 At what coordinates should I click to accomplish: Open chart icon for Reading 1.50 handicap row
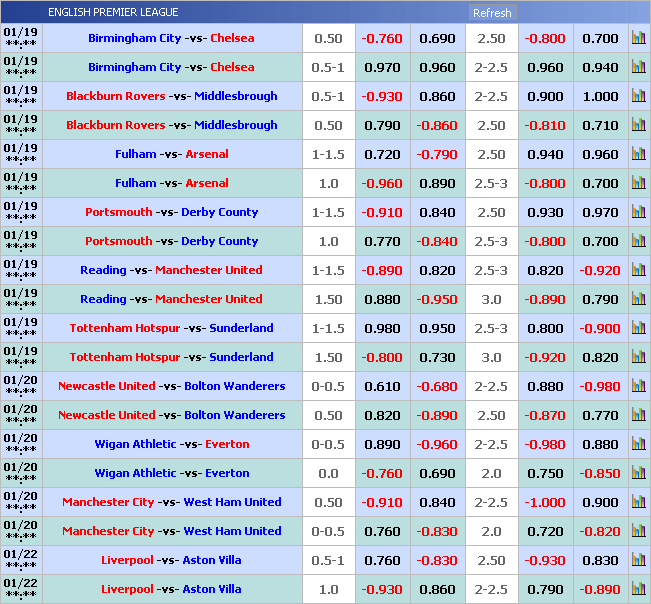click(638, 300)
